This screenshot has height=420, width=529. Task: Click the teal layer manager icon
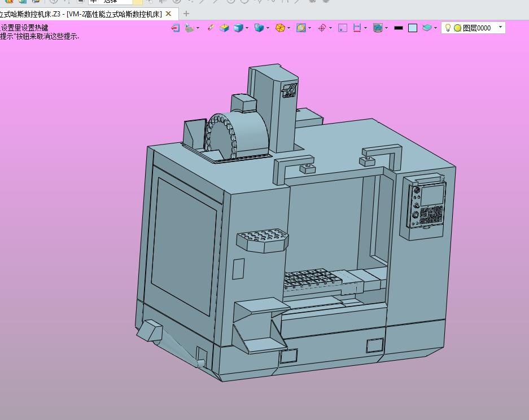point(427,28)
